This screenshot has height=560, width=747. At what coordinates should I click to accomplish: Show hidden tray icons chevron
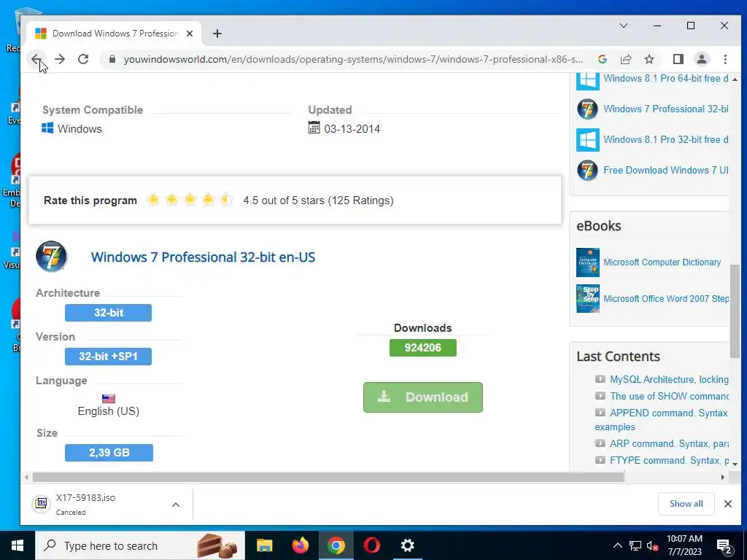point(617,545)
